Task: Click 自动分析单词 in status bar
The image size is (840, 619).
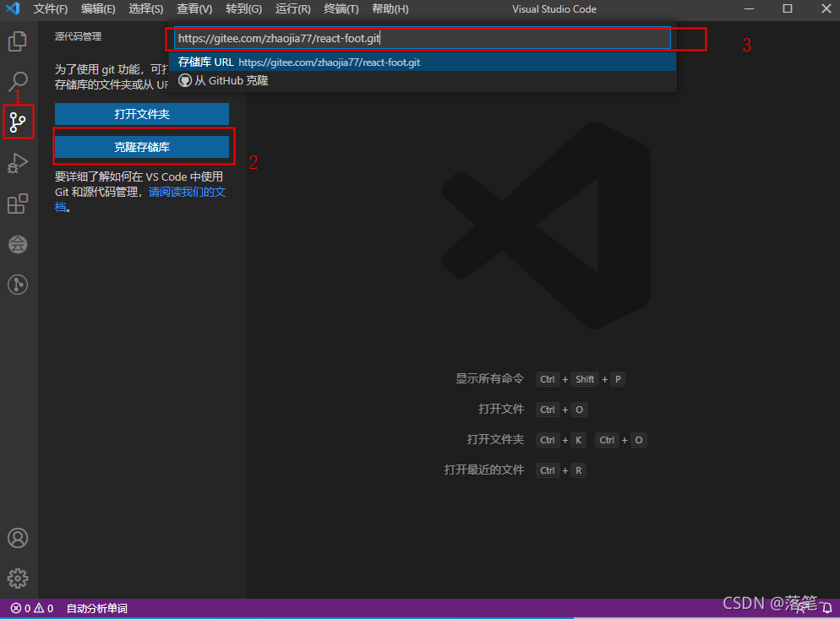Action: (97, 608)
